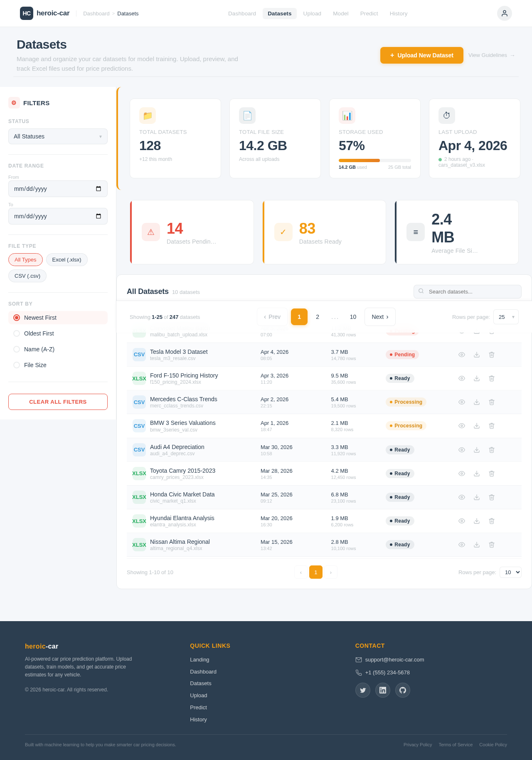The width and height of the screenshot is (532, 760).
Task: Select File Size sort option
Action: pos(58,365)
